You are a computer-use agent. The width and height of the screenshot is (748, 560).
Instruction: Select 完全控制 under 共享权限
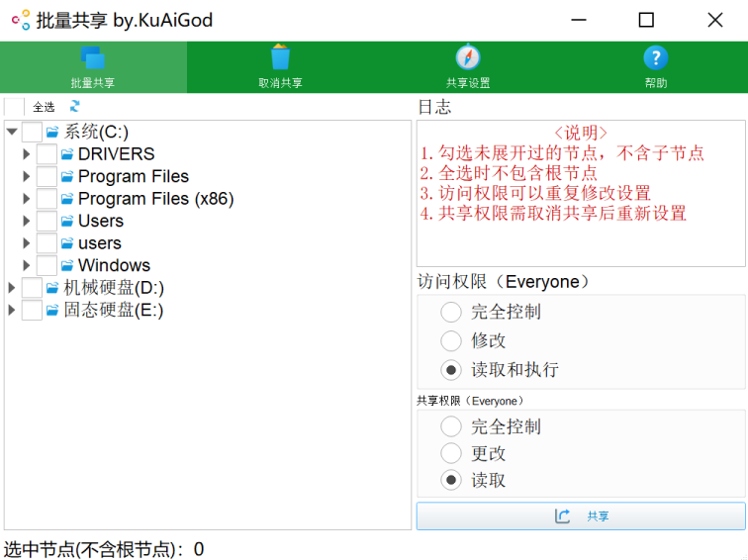coord(492,426)
